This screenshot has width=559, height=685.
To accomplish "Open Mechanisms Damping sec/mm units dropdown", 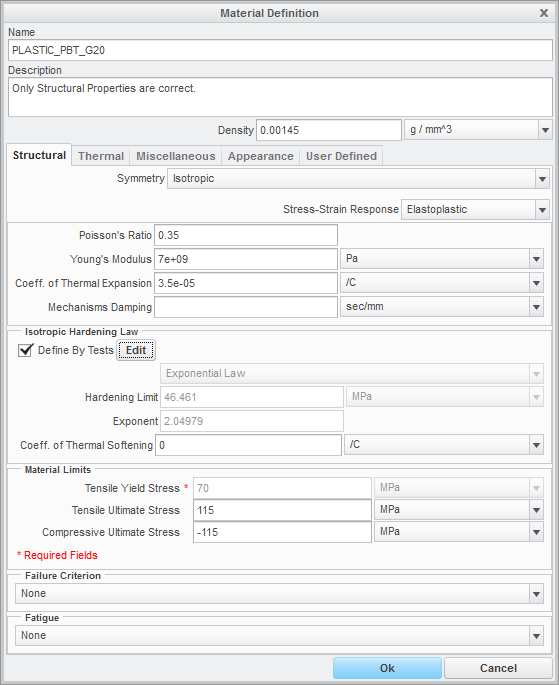I will pos(442,307).
